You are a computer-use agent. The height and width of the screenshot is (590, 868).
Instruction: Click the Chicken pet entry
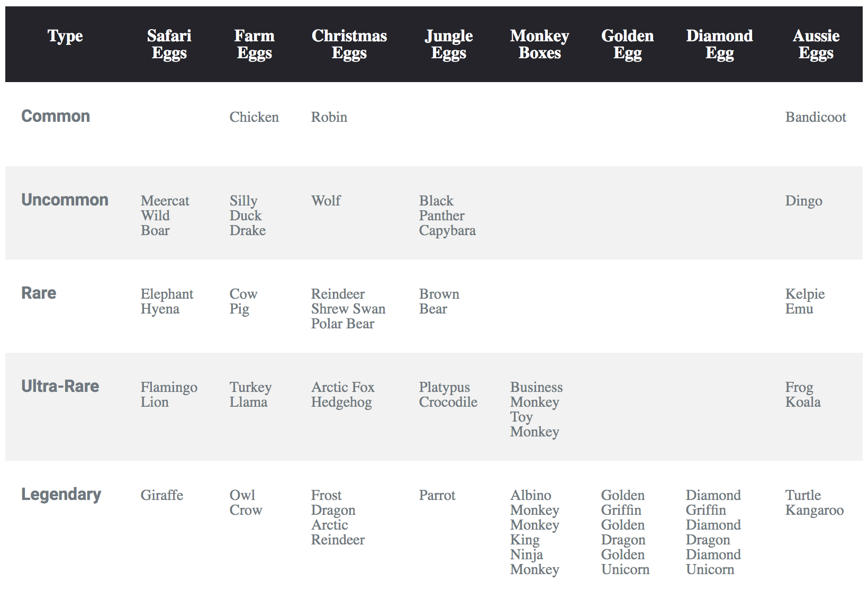click(254, 117)
